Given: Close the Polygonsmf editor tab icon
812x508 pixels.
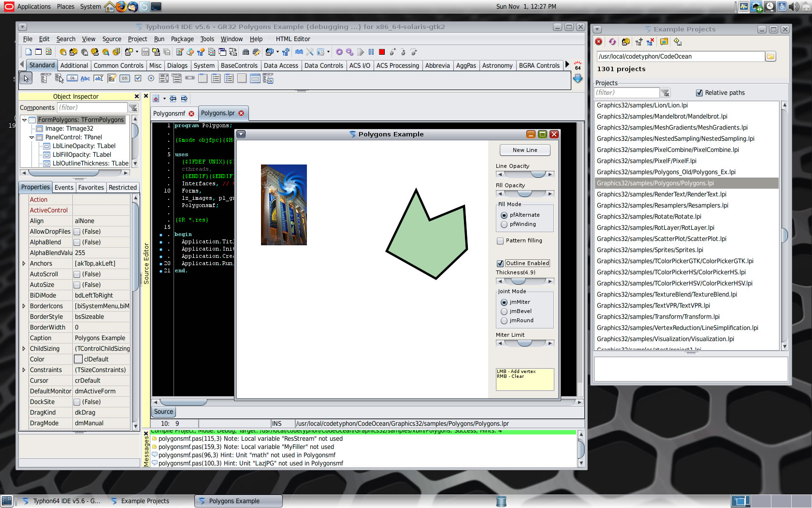Looking at the screenshot, I should [x=191, y=114].
